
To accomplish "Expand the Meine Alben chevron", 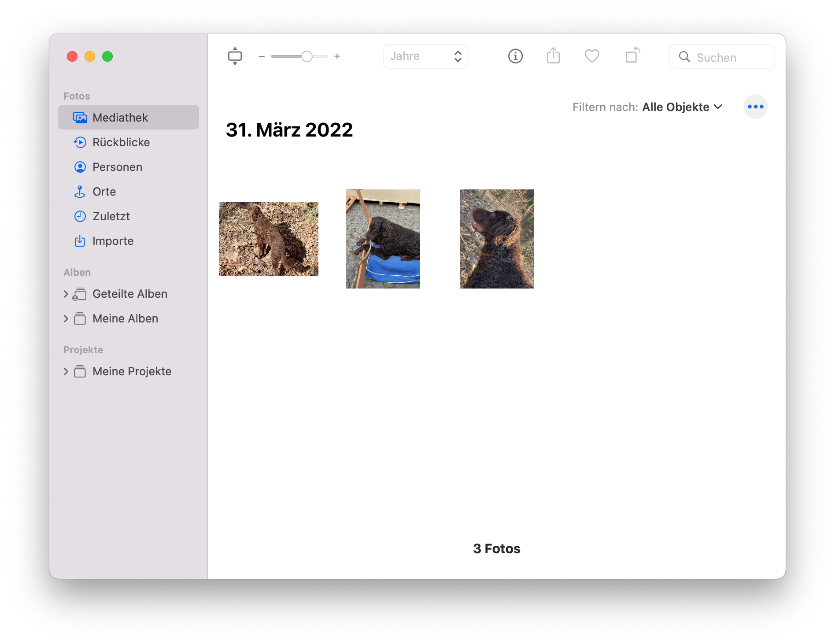I will (x=66, y=318).
